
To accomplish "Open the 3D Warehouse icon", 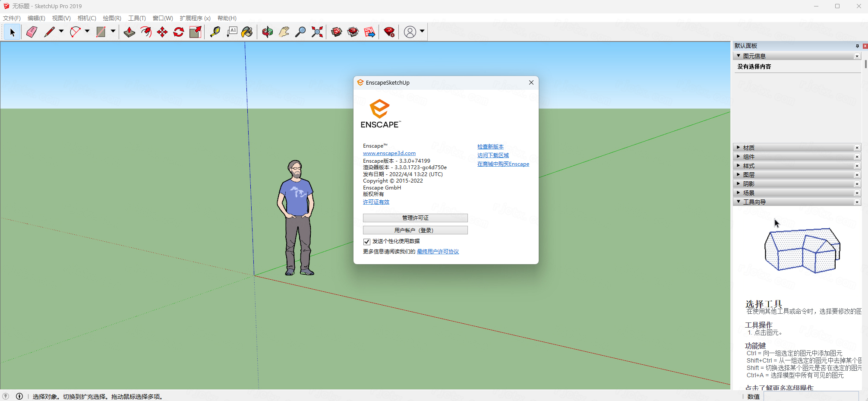I will pos(337,32).
